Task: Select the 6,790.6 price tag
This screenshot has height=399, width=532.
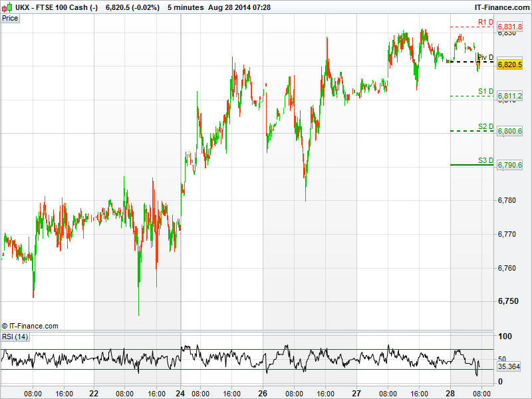Action: coord(510,165)
